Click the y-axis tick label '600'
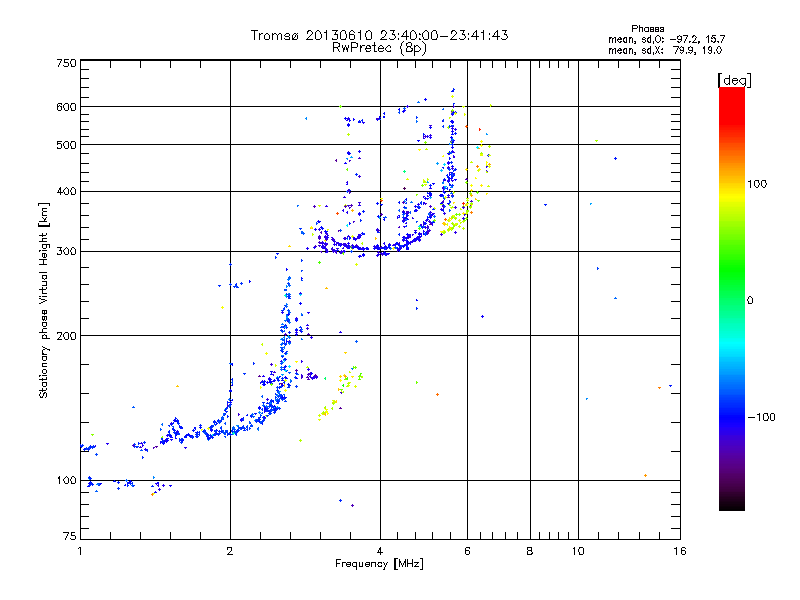 point(66,107)
